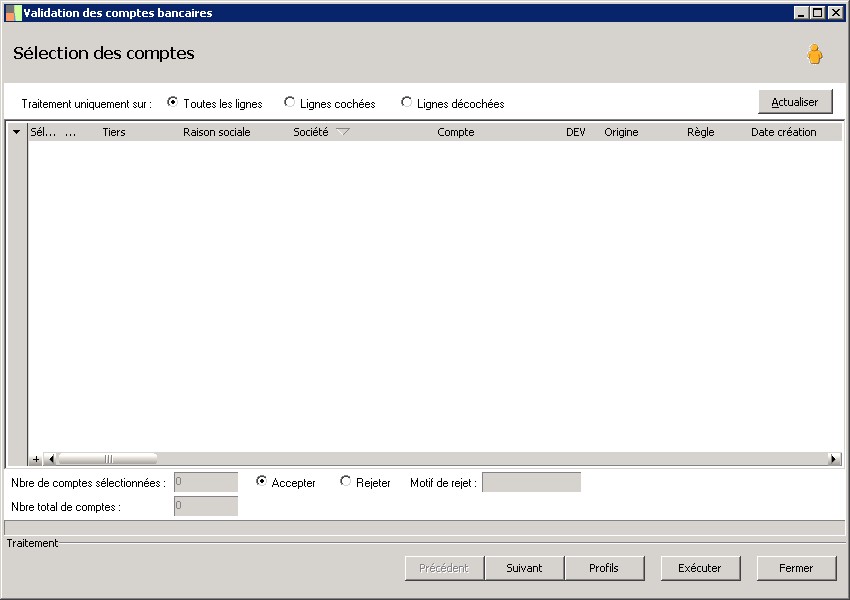Click the Compte column header

455,132
